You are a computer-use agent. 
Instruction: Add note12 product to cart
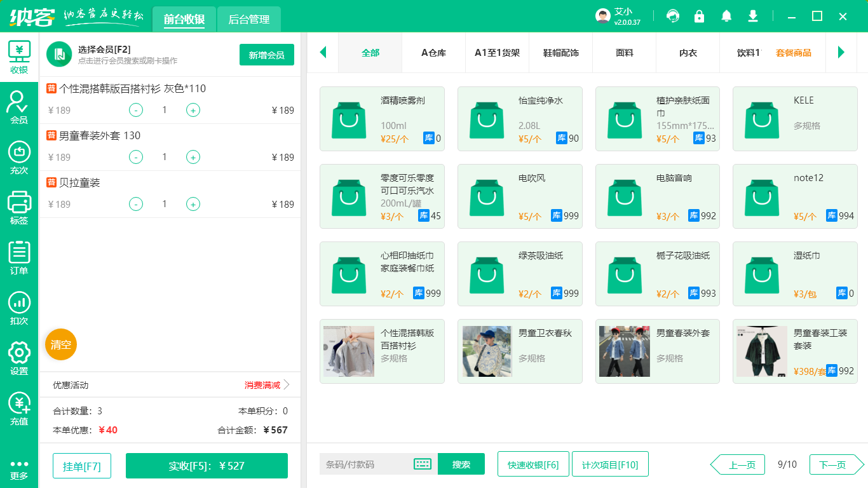[x=795, y=196]
